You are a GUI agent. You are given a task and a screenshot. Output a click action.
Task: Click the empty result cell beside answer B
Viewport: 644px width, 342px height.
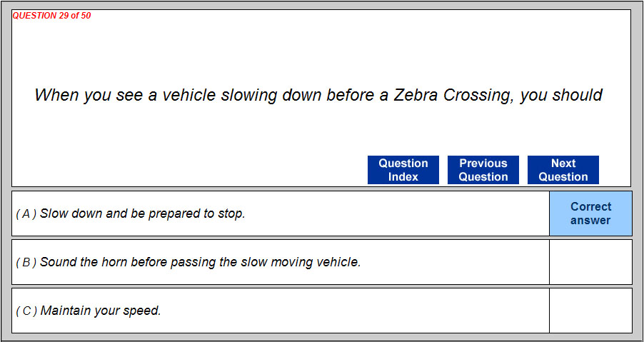590,262
